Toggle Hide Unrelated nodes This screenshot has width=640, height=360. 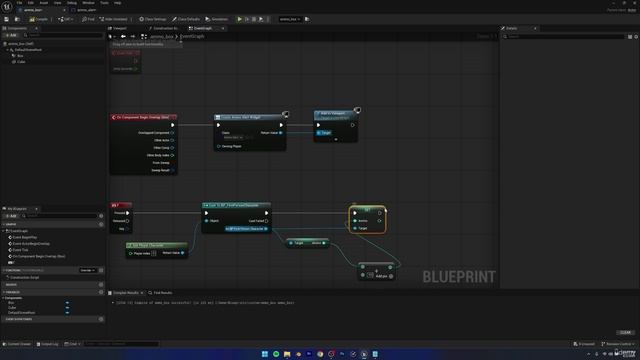pos(113,19)
